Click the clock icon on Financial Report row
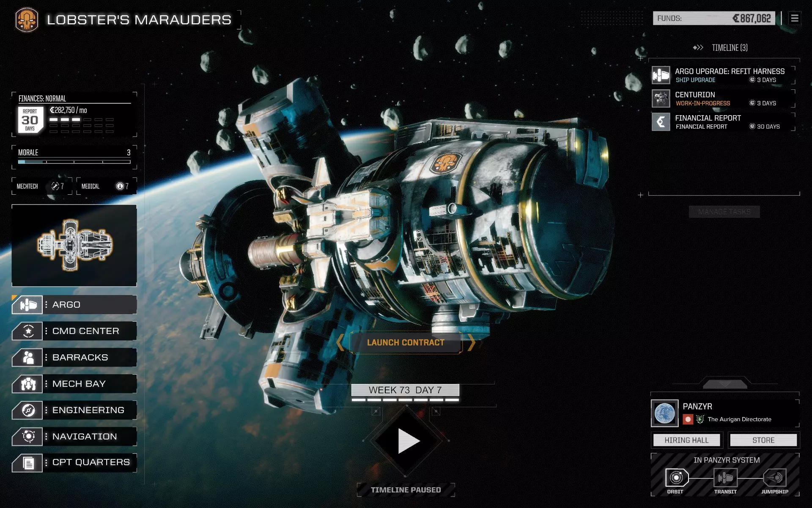This screenshot has height=508, width=812. (752, 126)
